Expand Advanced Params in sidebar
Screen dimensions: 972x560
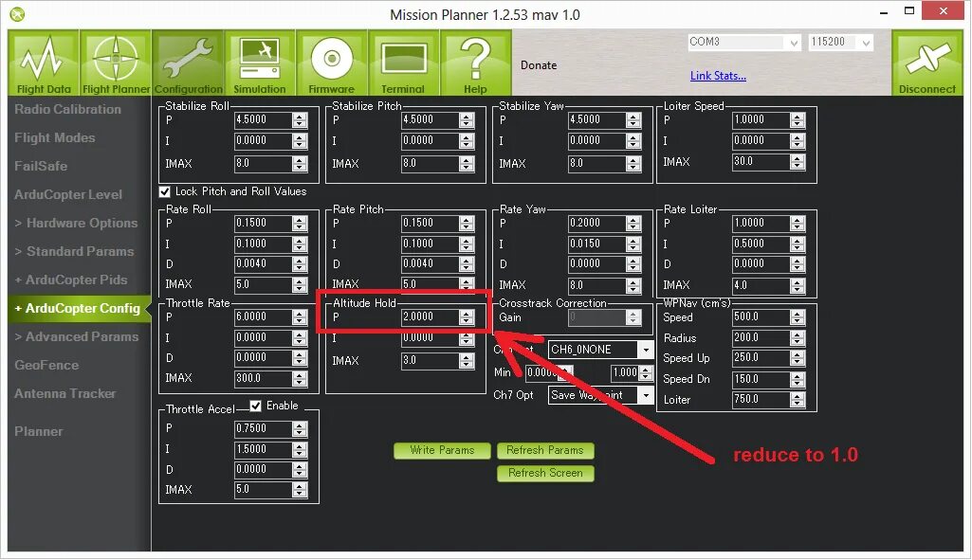[76, 337]
